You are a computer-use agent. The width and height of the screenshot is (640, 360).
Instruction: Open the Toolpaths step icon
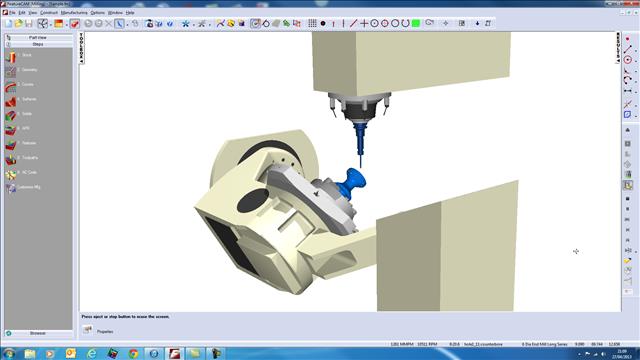(x=11, y=160)
